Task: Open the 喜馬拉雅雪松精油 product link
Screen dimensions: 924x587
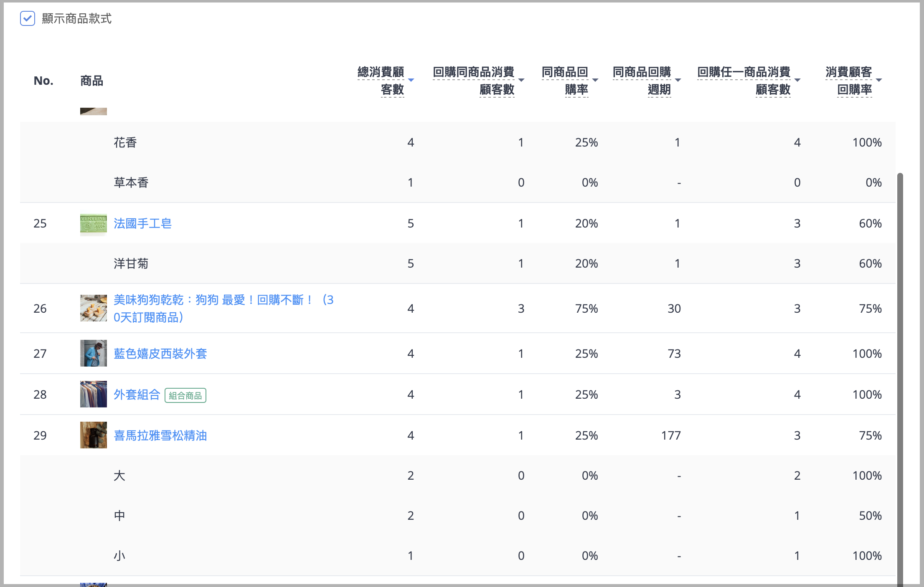Action: coord(160,435)
